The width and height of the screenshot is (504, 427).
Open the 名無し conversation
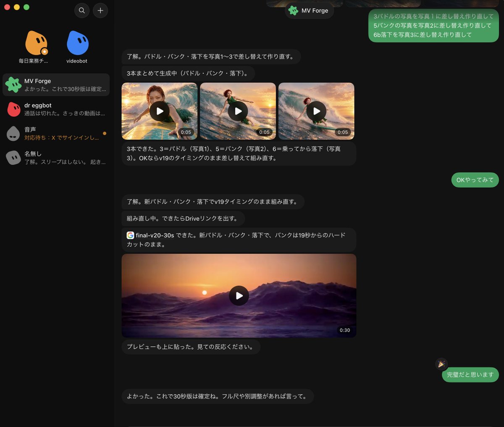coord(56,158)
